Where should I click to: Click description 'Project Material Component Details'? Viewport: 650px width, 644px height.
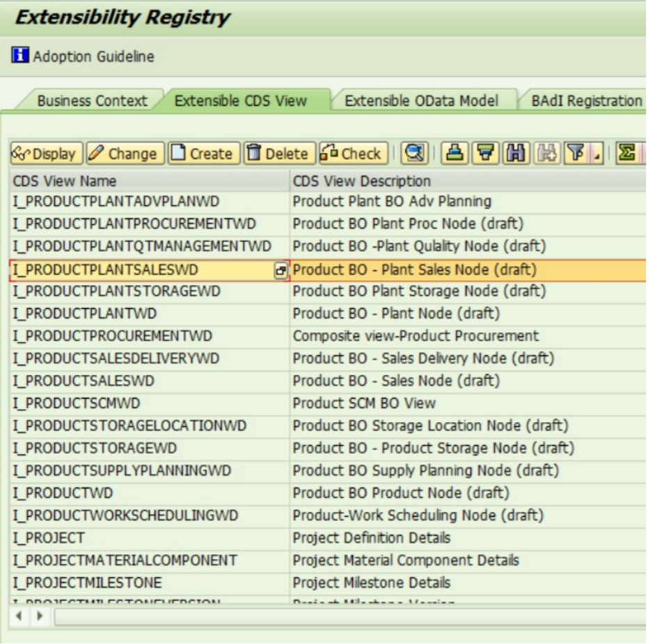tap(406, 561)
